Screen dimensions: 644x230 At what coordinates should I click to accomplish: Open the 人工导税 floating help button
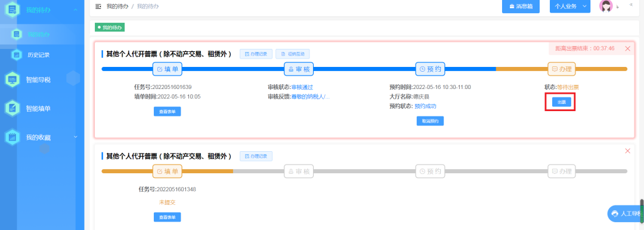626,214
